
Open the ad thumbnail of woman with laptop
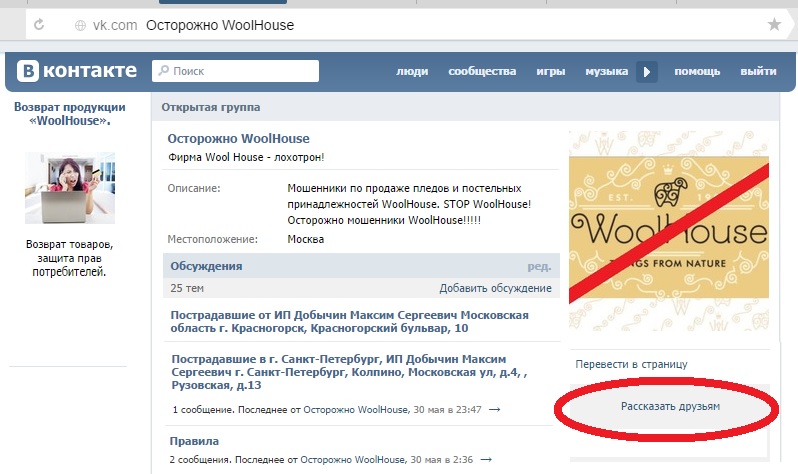pos(70,188)
